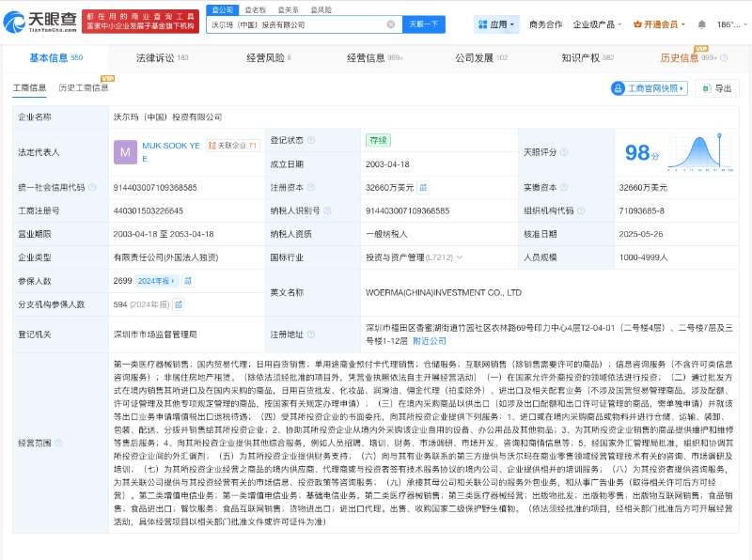Click the info icon next to 经营范围
Screen dimensions: 752x560
(x=58, y=443)
